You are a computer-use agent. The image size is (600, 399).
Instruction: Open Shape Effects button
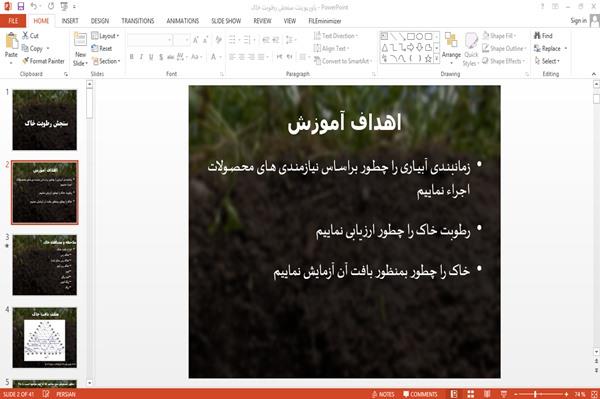coord(503,61)
